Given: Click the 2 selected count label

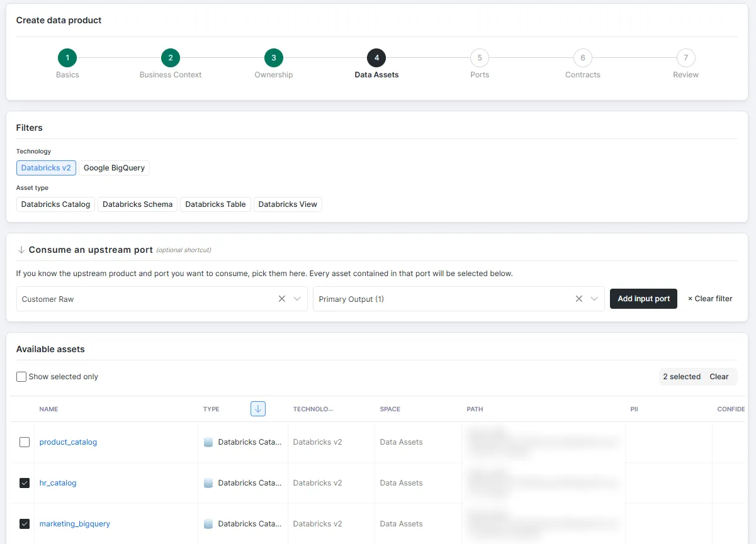Looking at the screenshot, I should (682, 377).
